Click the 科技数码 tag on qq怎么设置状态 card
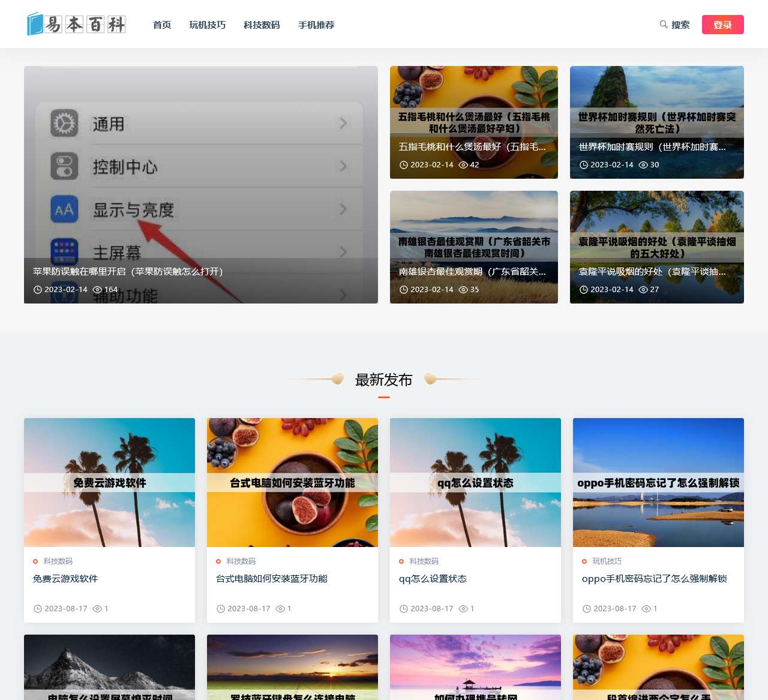Viewport: 768px width, 700px height. pos(424,561)
